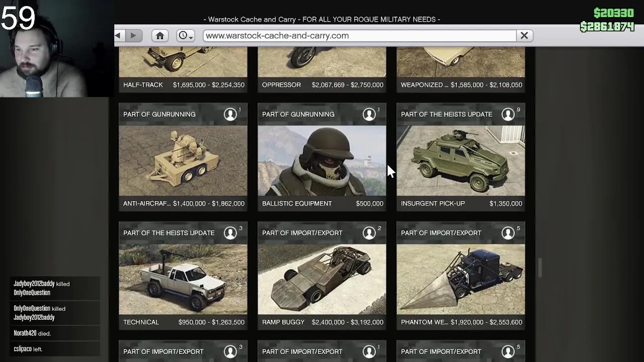The height and width of the screenshot is (362, 644).
Task: Click player icon on Phantom Wedge card
Action: click(508, 233)
